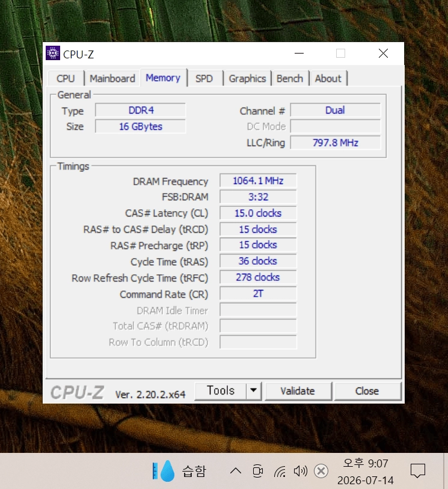Click the empty DRAM Idle Timer field
The image size is (448, 489).
point(258,310)
